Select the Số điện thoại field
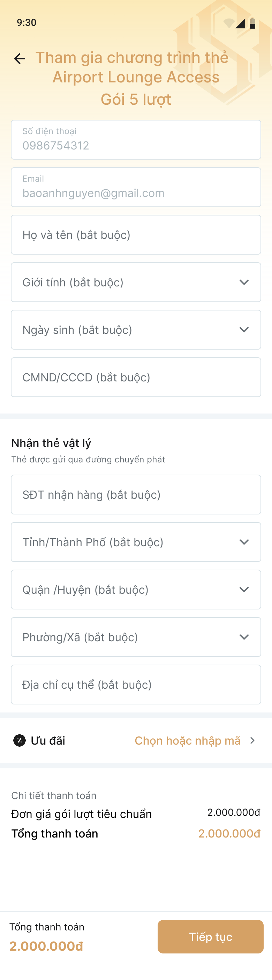This screenshot has width=272, height=980. 136,140
